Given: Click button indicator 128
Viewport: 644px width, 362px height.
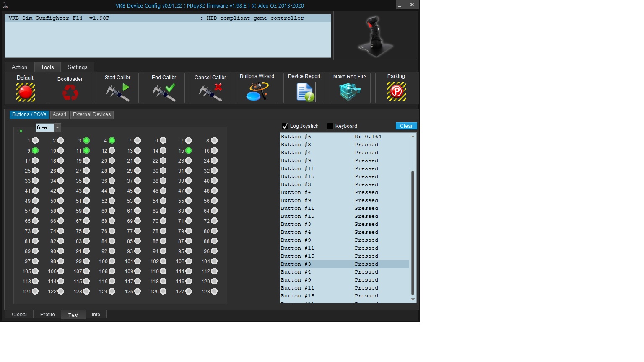Looking at the screenshot, I should click(214, 291).
